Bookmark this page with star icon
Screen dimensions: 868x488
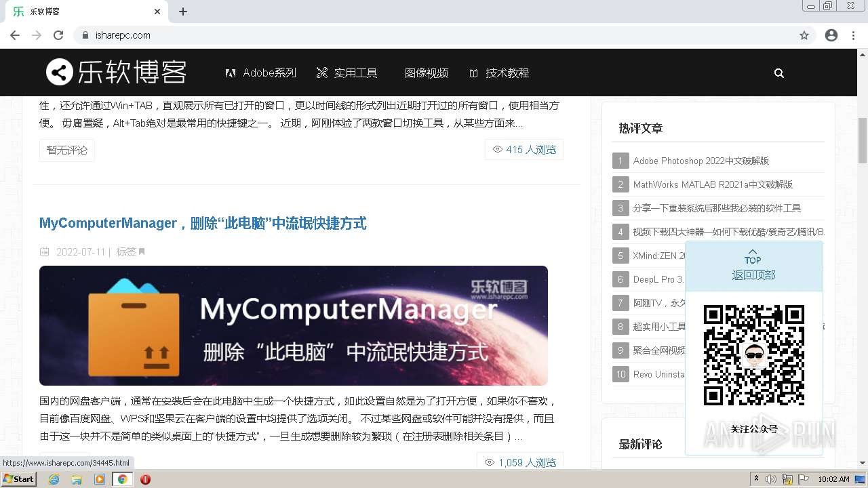804,35
